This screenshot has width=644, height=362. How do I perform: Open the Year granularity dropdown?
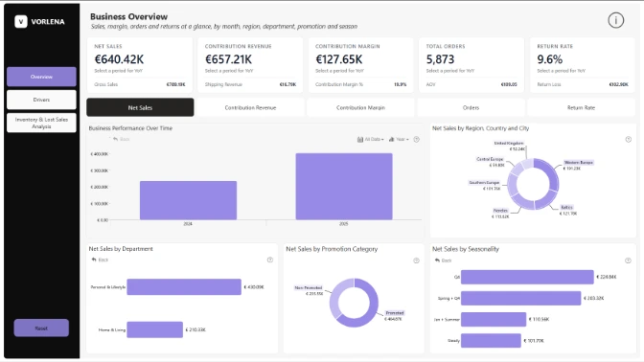coord(399,140)
